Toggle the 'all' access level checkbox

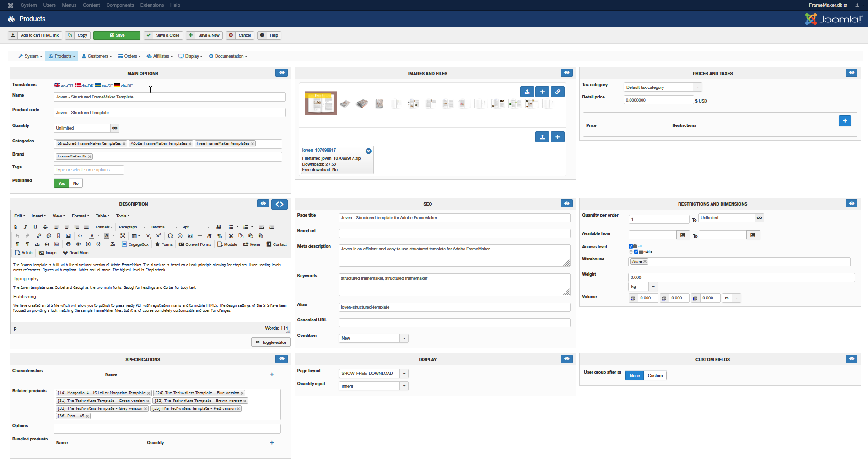(x=631, y=246)
